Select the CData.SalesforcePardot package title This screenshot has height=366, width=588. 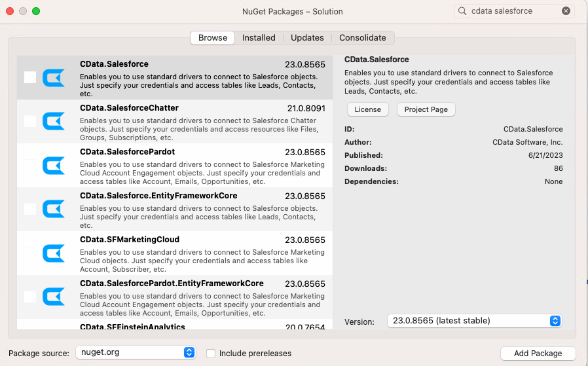pyautogui.click(x=127, y=152)
